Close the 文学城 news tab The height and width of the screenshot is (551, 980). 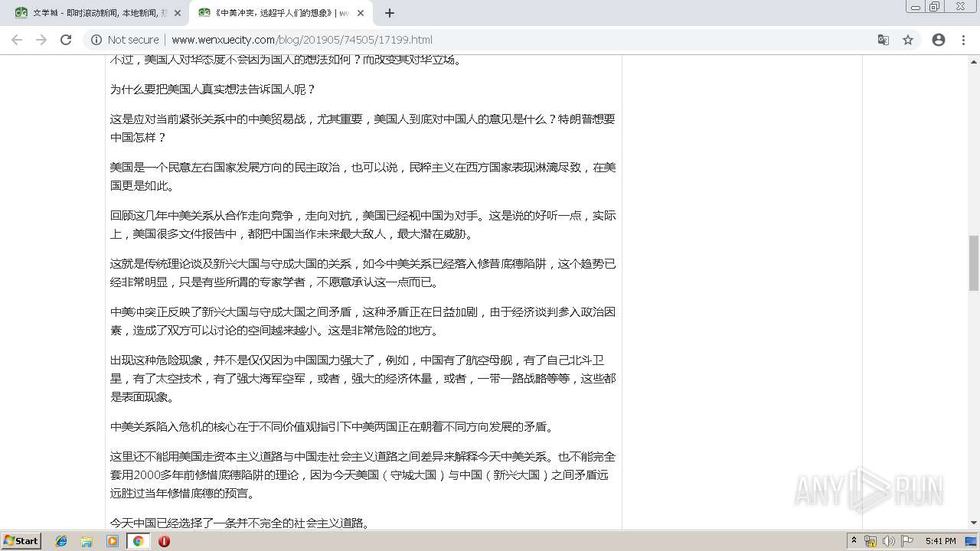click(177, 13)
